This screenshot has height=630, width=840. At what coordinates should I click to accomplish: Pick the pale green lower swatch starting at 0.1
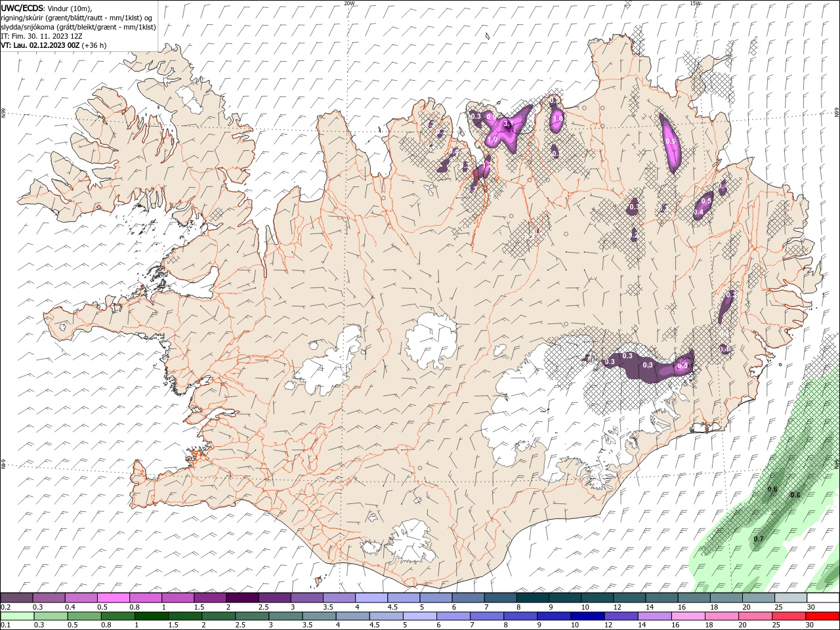[17, 616]
